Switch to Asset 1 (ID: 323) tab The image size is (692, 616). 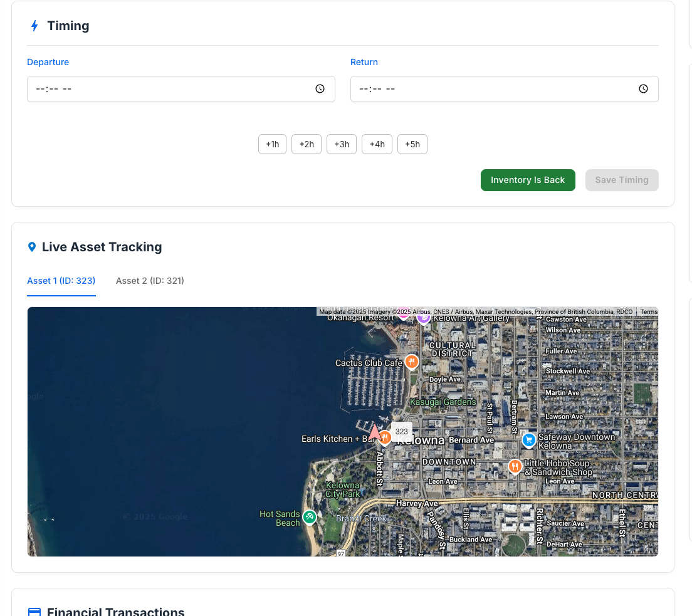coord(61,281)
